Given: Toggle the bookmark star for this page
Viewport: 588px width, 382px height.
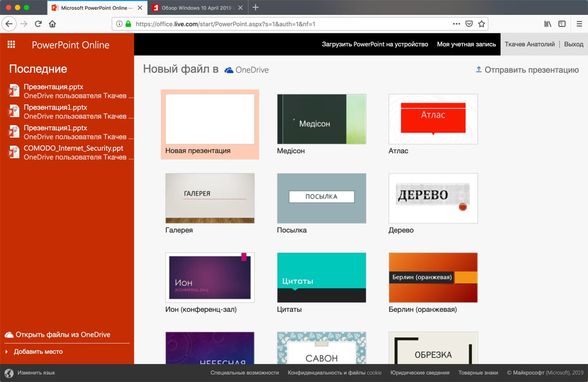Looking at the screenshot, I should click(x=482, y=24).
